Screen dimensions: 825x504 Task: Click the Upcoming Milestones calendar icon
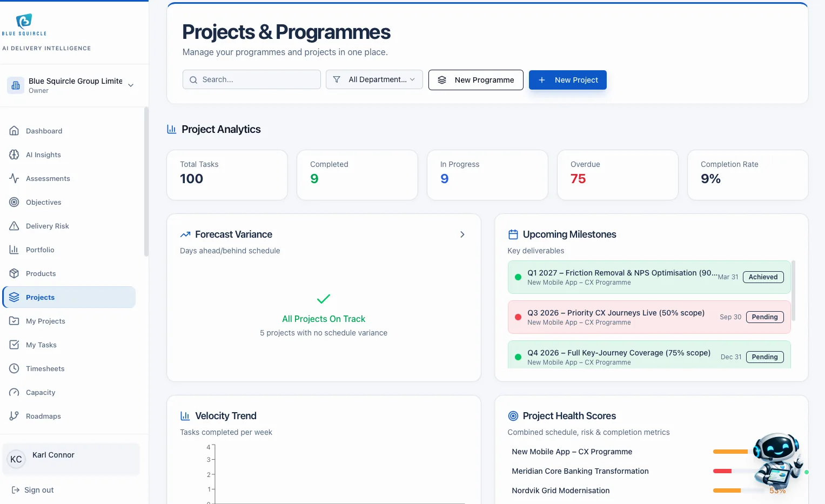[513, 234]
